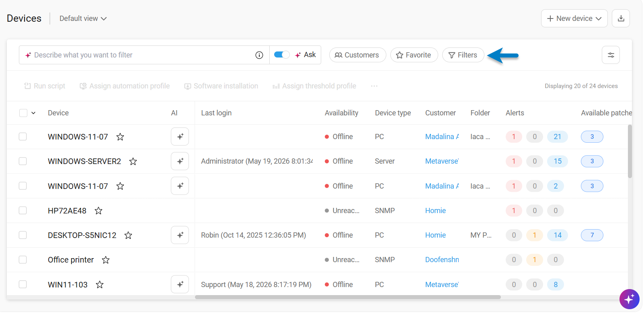Screen dimensions: 644x314
Task: Click Software installation action
Action: (221, 86)
